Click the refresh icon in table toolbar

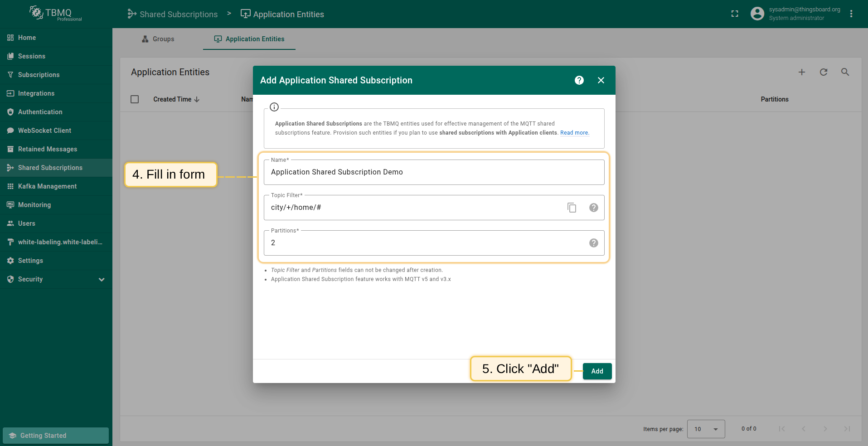tap(823, 72)
